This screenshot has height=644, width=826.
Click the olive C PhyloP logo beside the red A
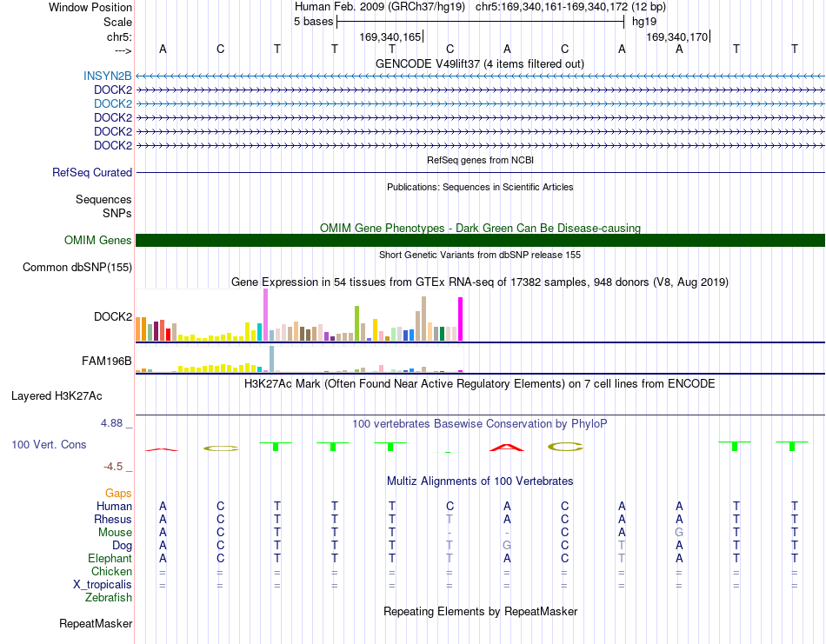(x=565, y=447)
